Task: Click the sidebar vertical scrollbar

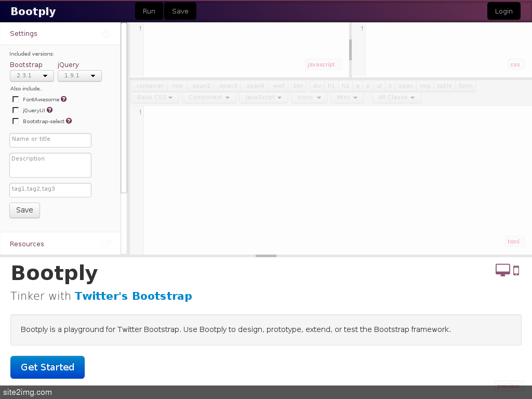Action: coord(124,108)
